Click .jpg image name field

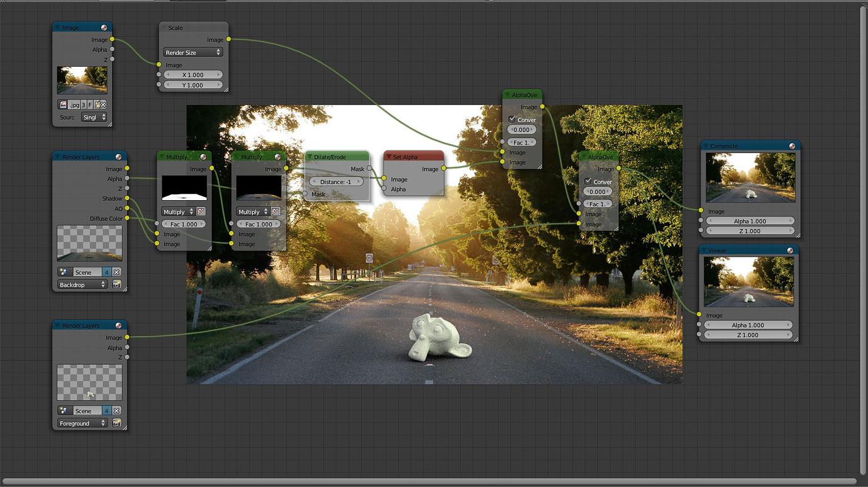coord(74,104)
